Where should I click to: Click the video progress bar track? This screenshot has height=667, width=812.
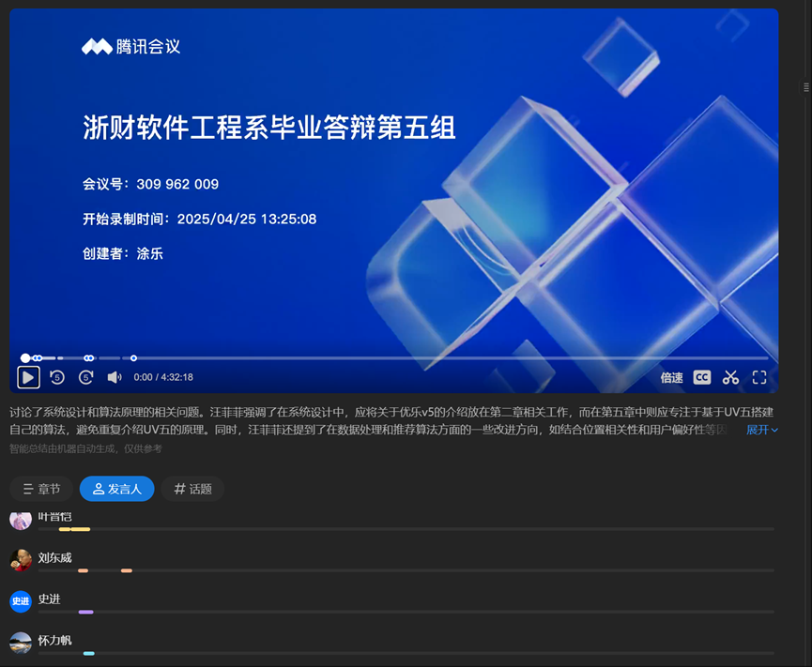422,357
